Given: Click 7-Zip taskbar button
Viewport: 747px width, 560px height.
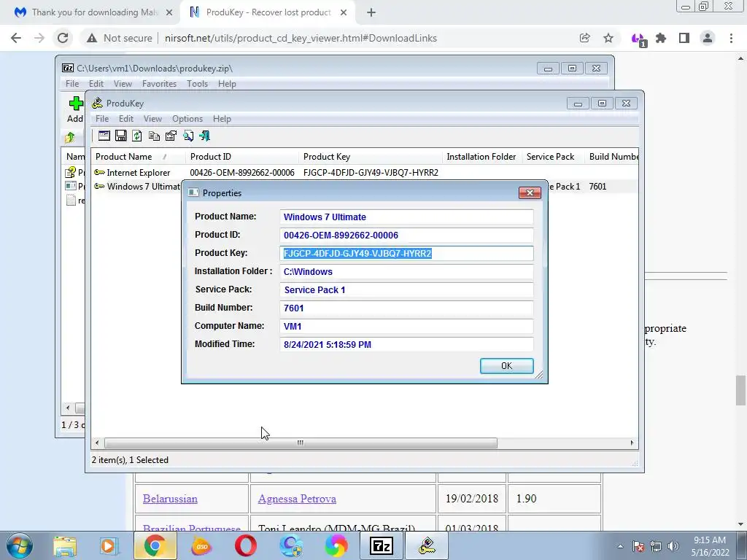Looking at the screenshot, I should 381,545.
